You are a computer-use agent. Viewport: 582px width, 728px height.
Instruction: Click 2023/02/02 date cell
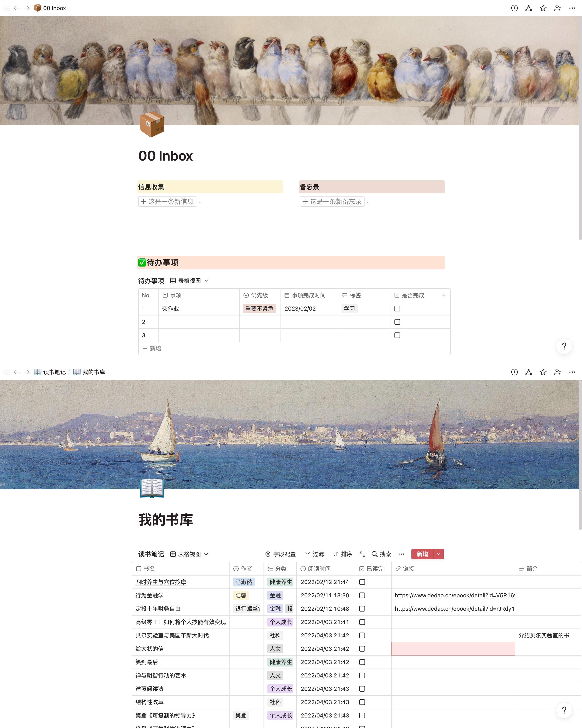[309, 309]
